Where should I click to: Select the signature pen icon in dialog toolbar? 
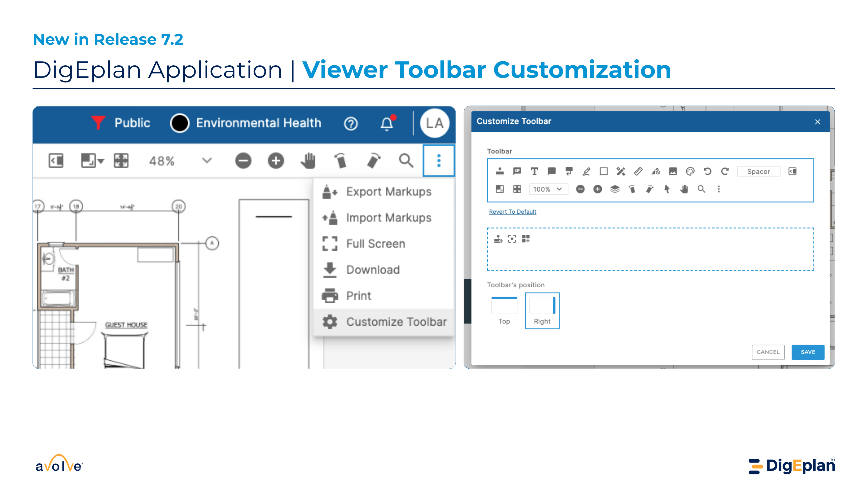click(x=586, y=171)
